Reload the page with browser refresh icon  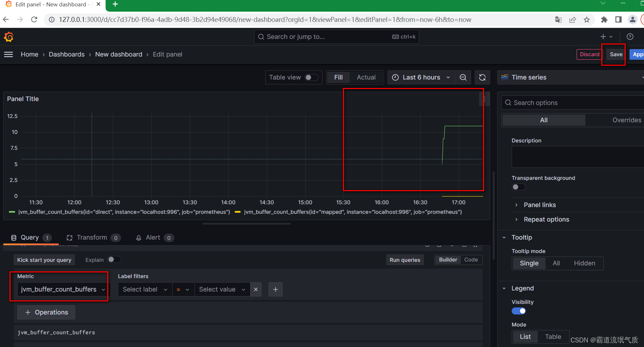click(34, 19)
